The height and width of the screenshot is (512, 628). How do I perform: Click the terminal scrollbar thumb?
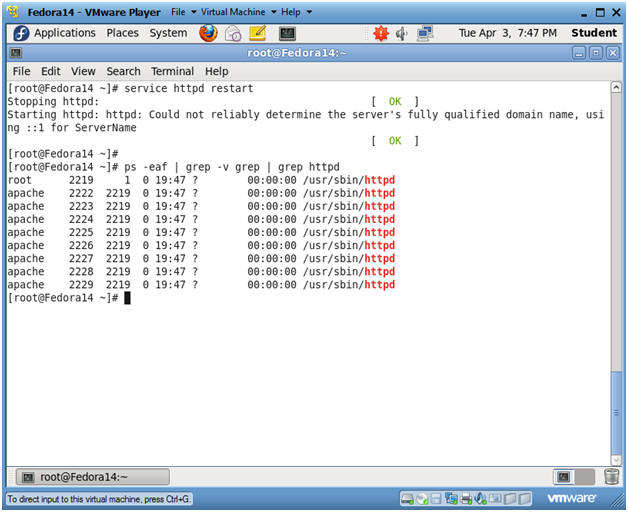tap(616, 412)
